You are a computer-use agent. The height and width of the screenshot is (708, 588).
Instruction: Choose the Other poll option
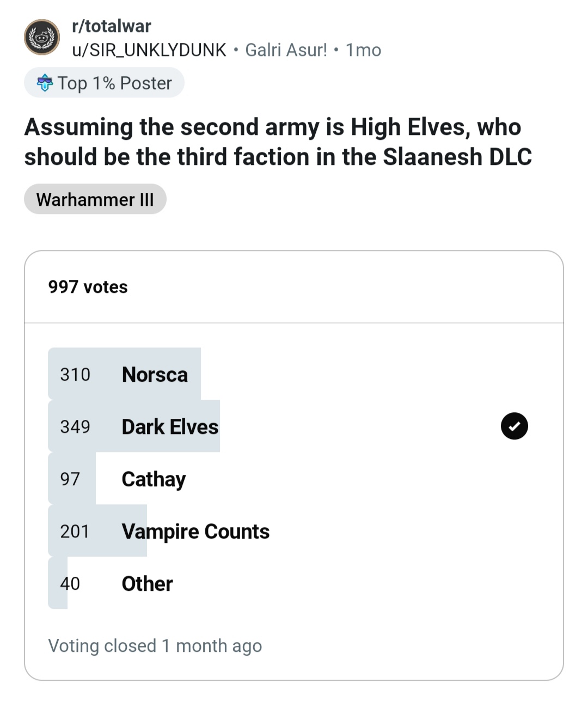tap(294, 583)
